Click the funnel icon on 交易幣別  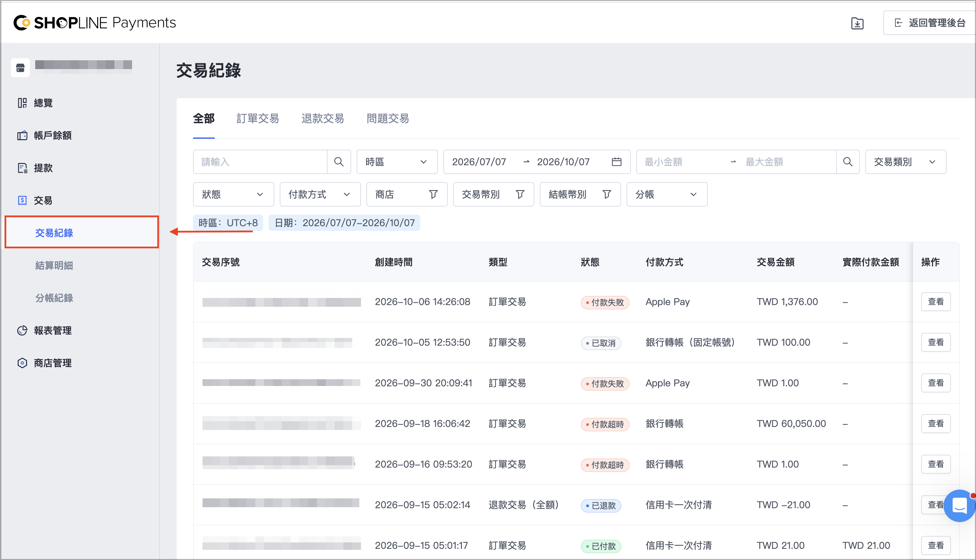520,195
